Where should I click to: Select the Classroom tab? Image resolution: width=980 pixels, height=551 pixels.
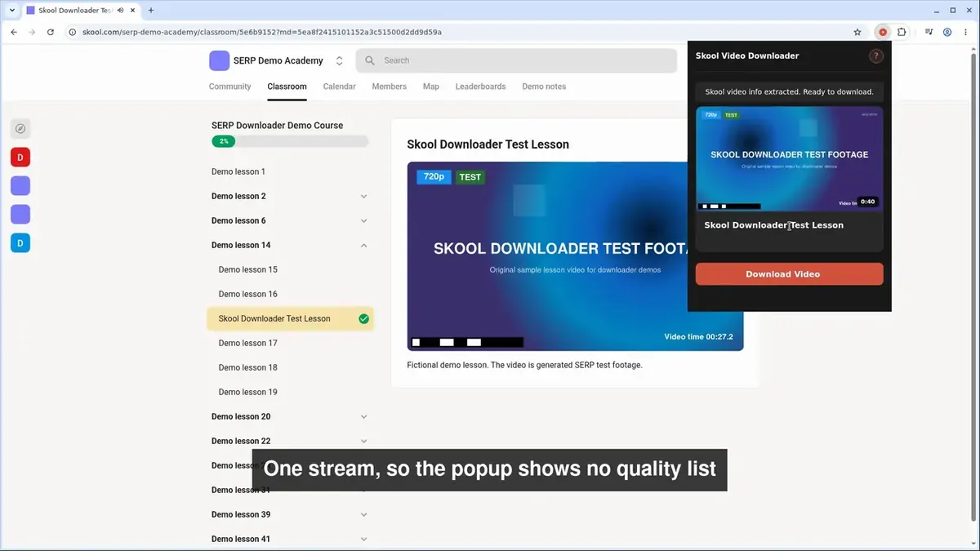coord(287,87)
